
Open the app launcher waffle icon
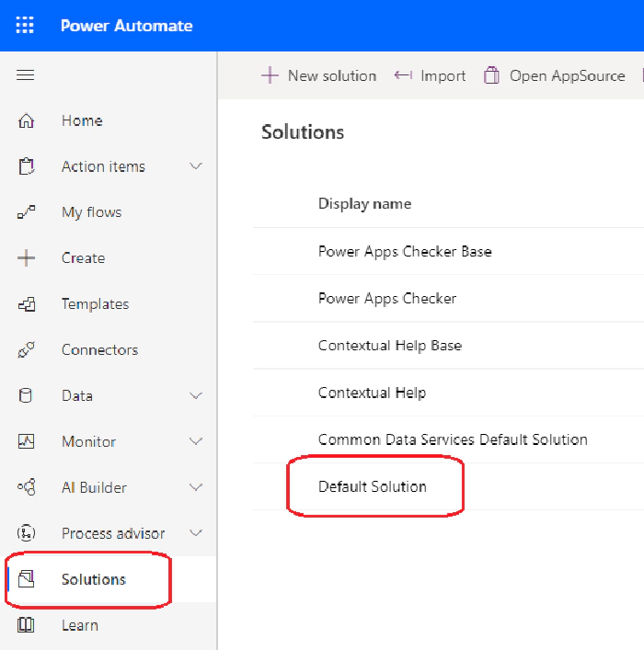(26, 26)
